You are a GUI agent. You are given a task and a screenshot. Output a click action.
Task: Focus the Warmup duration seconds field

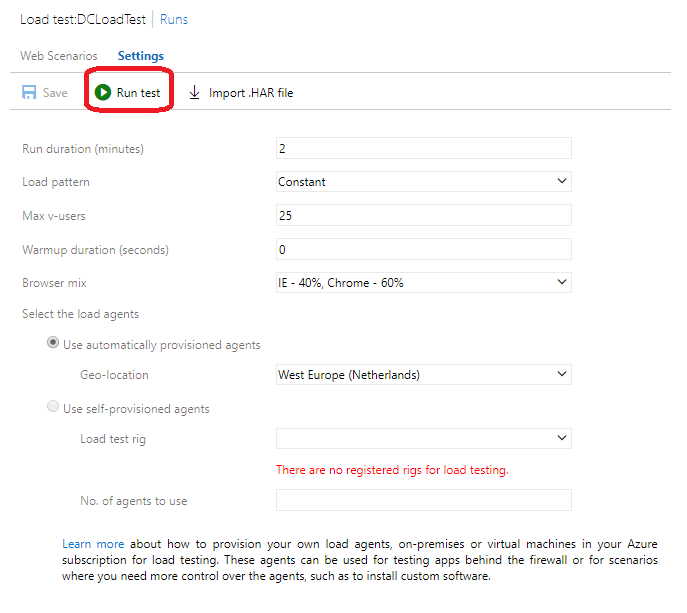pos(424,249)
